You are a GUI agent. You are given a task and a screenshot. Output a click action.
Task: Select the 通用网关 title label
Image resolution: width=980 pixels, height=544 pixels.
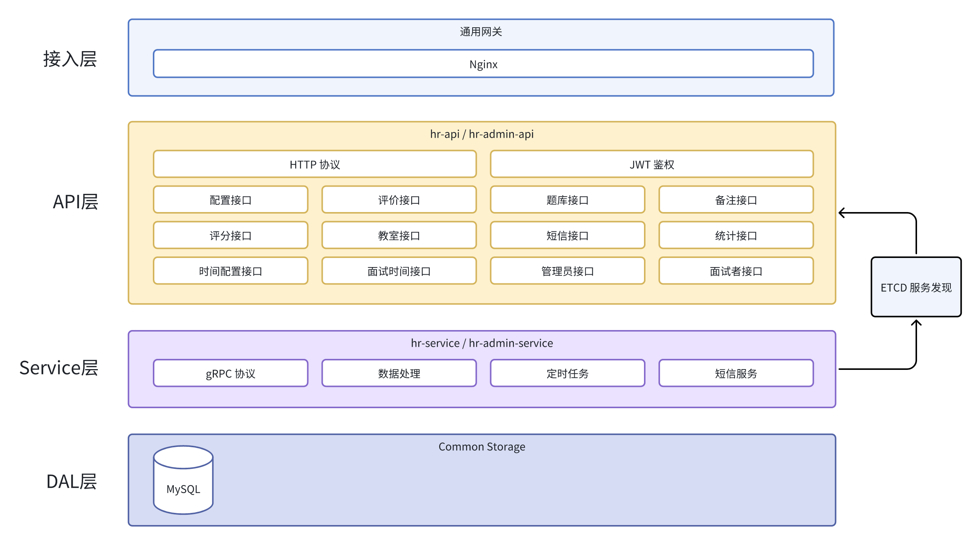(481, 31)
